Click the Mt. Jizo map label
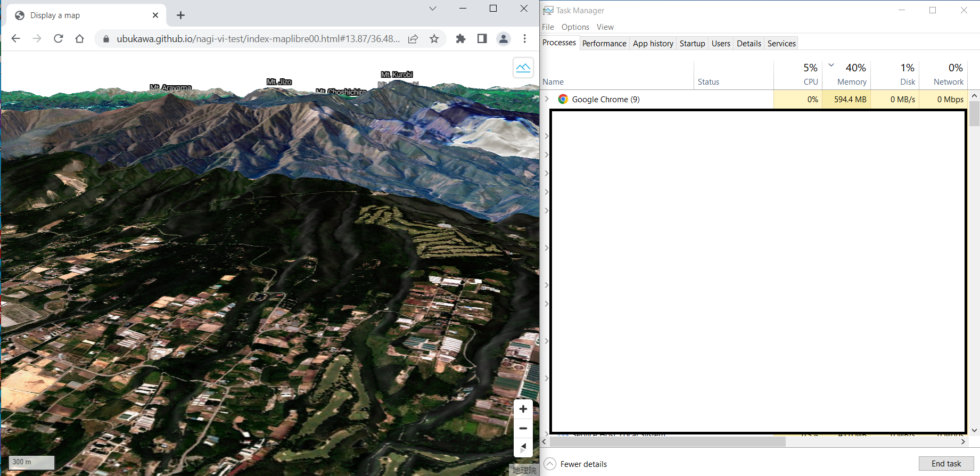 point(279,81)
